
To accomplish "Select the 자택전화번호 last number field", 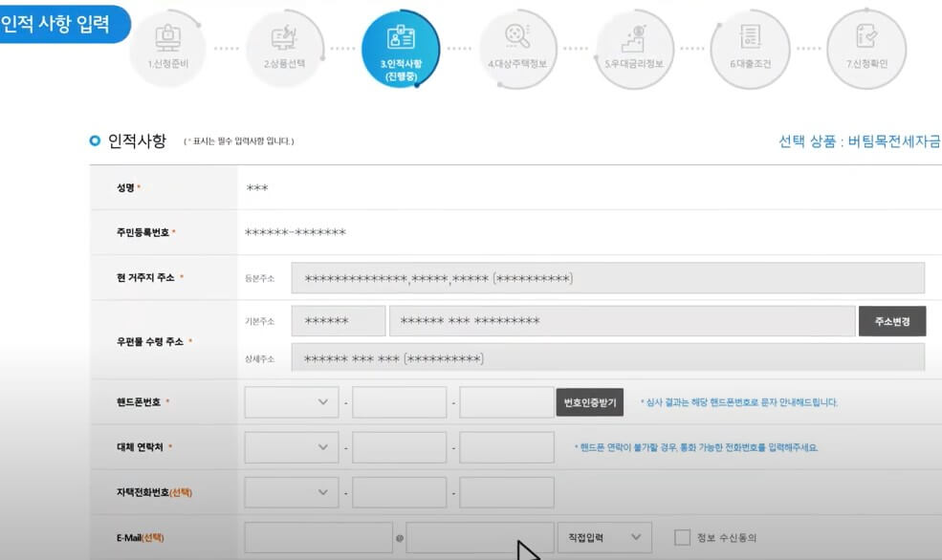I will [507, 492].
